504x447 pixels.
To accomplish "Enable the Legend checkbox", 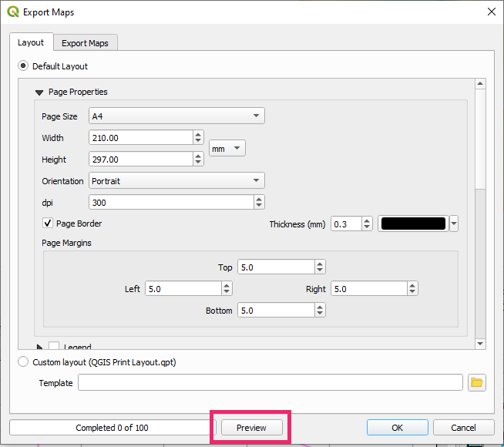I will coord(55,347).
